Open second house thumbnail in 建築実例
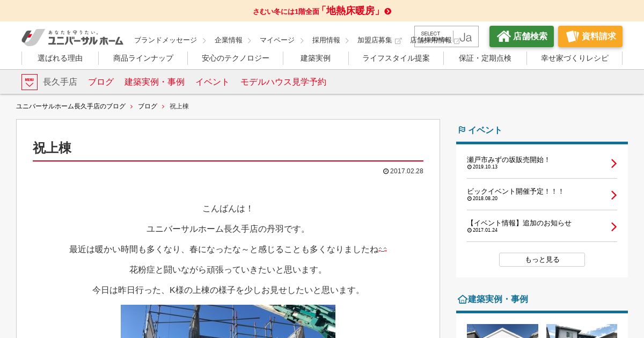This screenshot has height=338, width=644. [582, 331]
